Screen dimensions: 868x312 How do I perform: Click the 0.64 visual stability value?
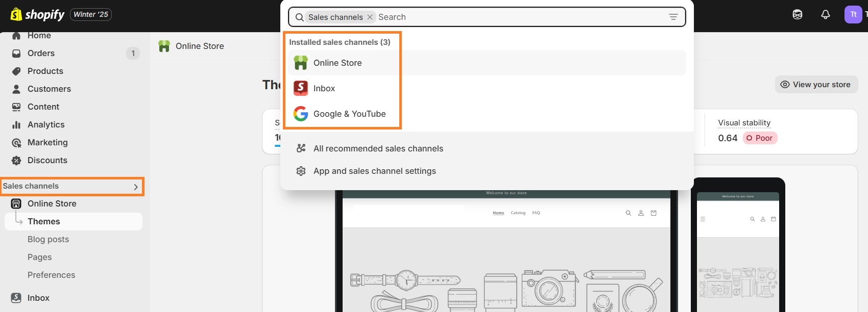coord(728,138)
